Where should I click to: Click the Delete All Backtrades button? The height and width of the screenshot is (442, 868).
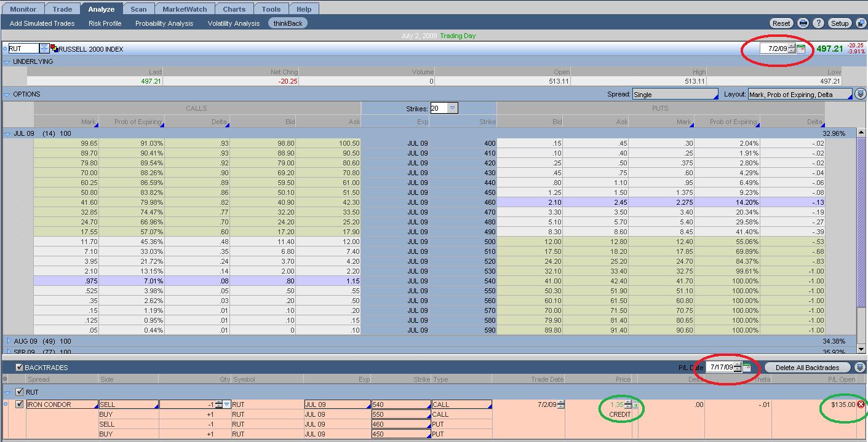(806, 368)
